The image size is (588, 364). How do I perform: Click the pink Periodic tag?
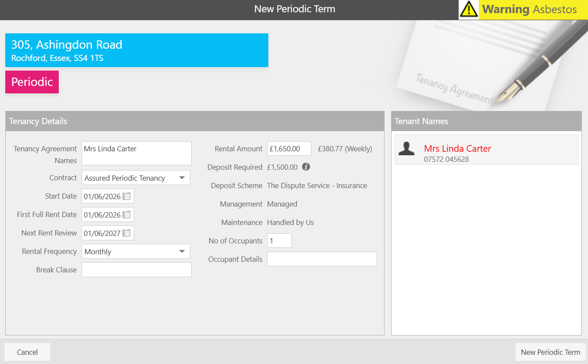pos(32,82)
